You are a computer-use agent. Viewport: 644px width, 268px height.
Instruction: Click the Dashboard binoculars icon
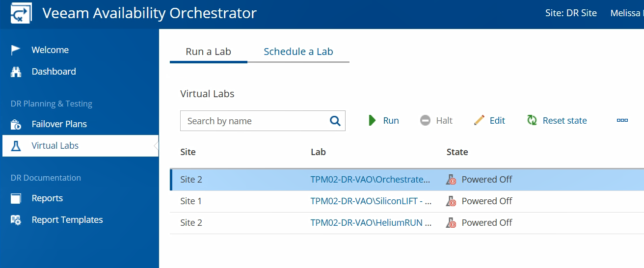pyautogui.click(x=16, y=72)
